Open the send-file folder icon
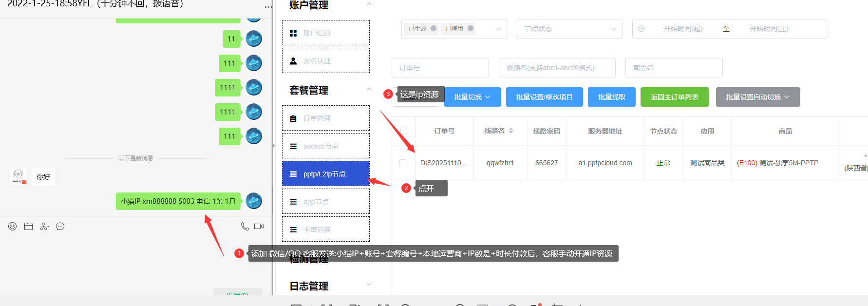868x306 pixels. (x=28, y=226)
